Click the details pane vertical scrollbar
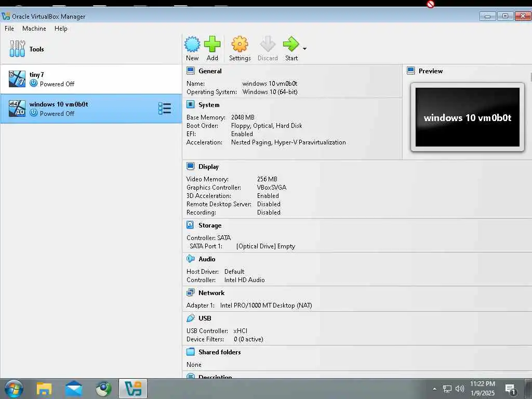The width and height of the screenshot is (532, 399). tap(530, 77)
